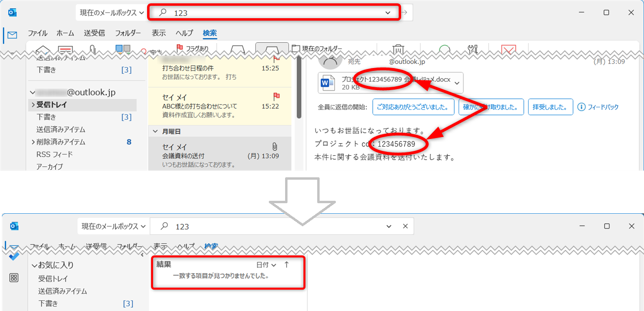Screen dimensions: 644x311
Task: Open the RSS フィード folder
Action: pos(55,154)
